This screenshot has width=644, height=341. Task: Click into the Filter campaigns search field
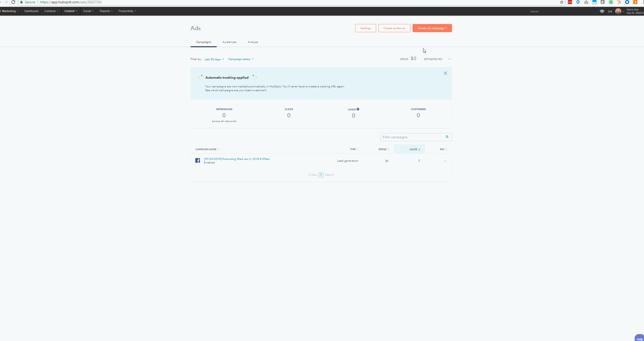click(411, 137)
